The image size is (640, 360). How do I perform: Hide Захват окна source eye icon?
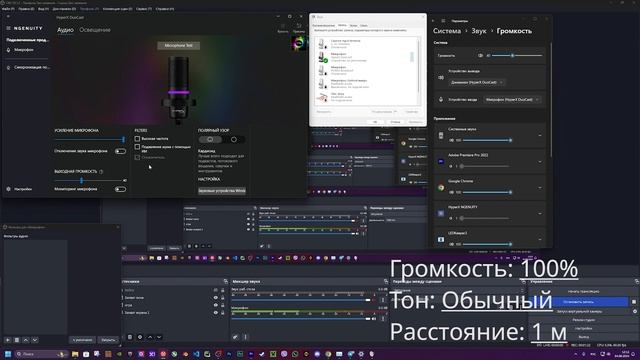click(x=216, y=298)
